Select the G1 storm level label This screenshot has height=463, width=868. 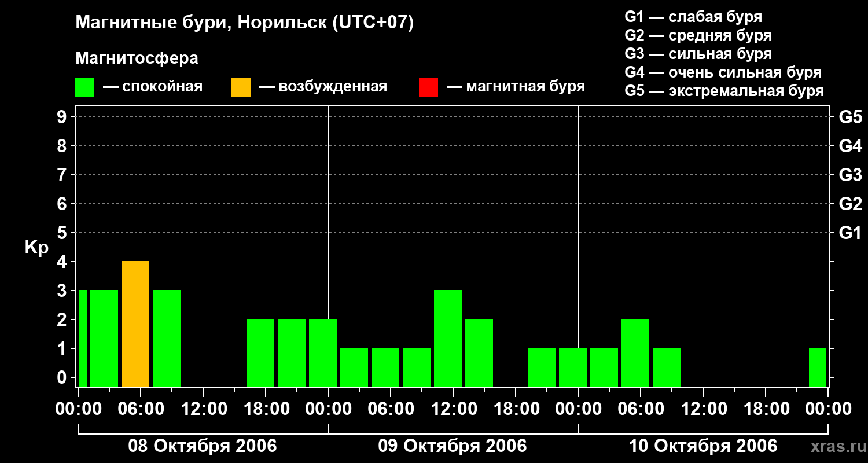850,233
